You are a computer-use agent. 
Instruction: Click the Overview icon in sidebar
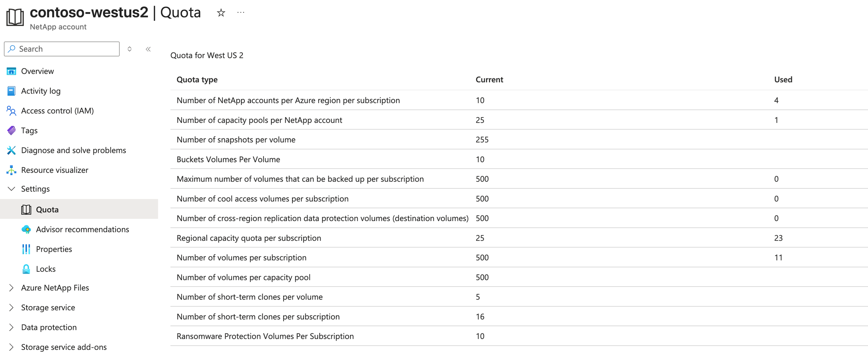11,71
